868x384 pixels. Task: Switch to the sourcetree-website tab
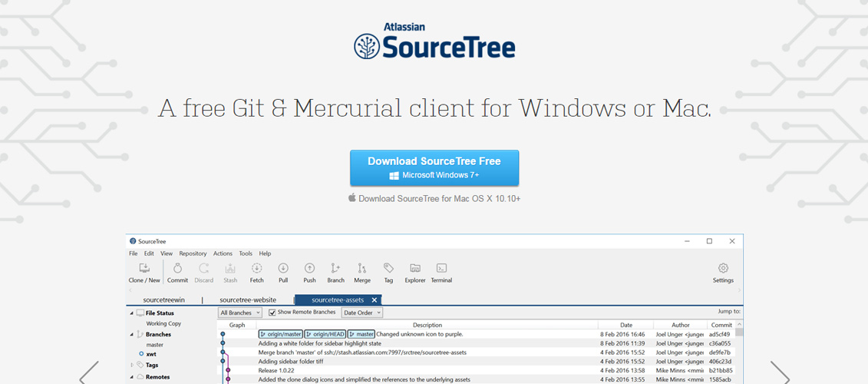[248, 300]
